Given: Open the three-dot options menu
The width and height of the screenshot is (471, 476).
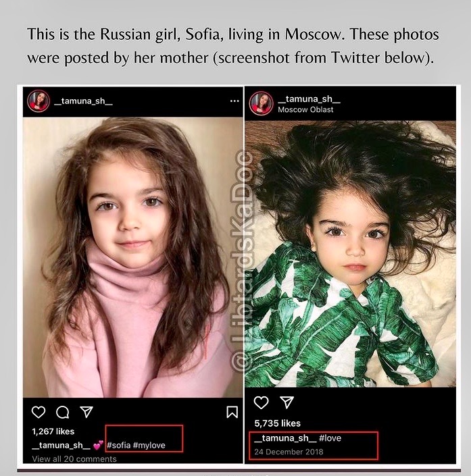Looking at the screenshot, I should coord(234,101).
